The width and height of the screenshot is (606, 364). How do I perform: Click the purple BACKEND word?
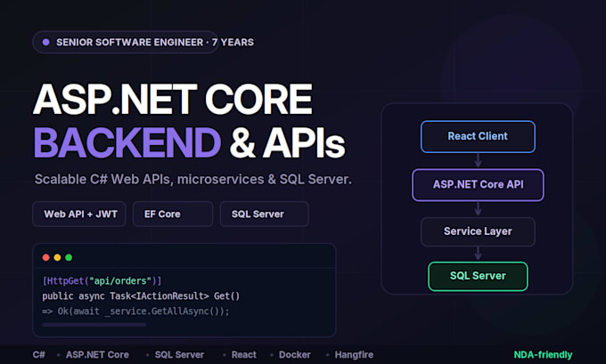127,142
